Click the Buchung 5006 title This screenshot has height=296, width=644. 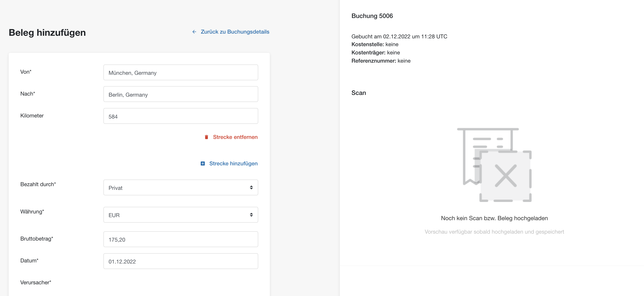[x=372, y=16]
